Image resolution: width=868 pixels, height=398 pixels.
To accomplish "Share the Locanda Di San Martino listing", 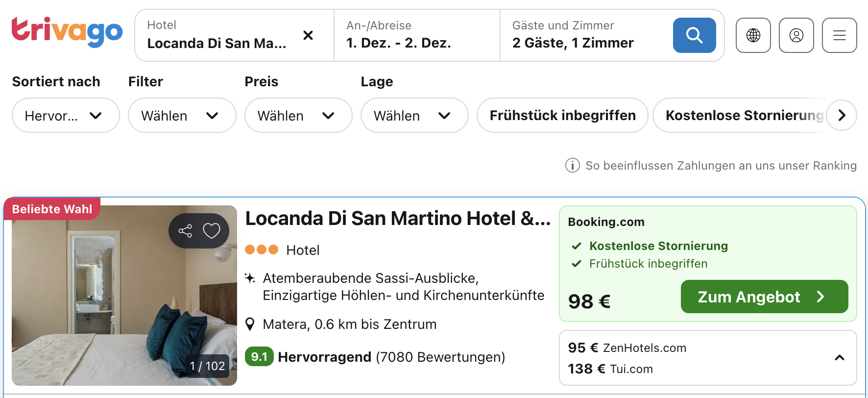I will tap(185, 231).
